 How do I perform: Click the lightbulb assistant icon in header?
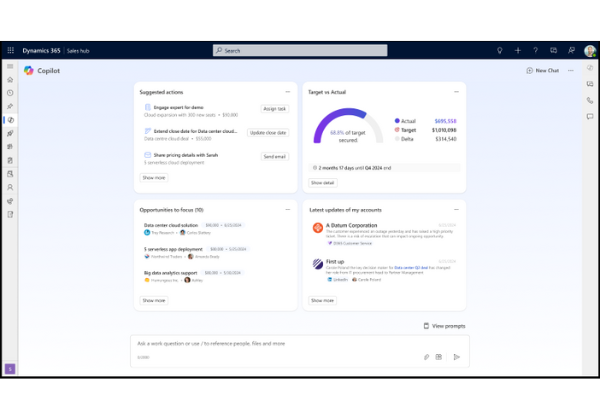499,50
